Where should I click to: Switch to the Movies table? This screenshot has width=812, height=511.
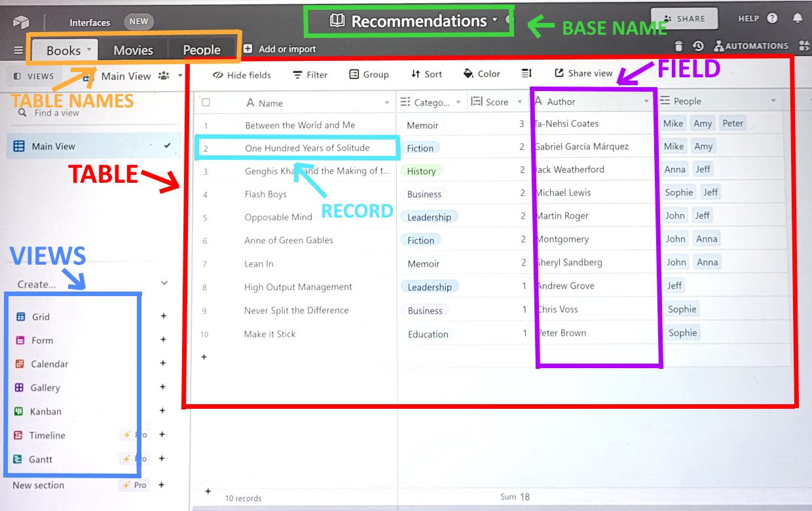click(133, 49)
